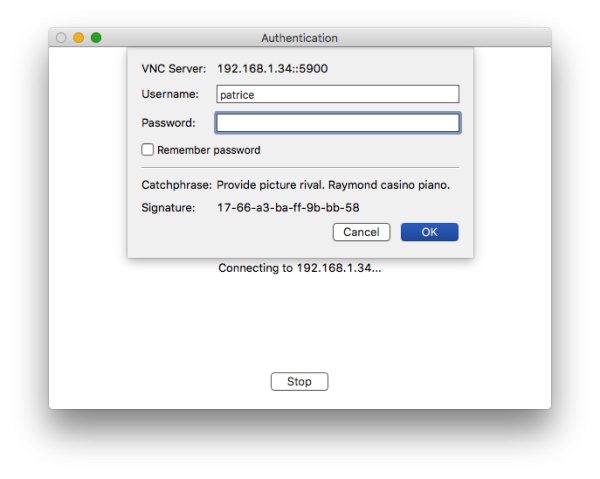This screenshot has width=600, height=479.
Task: Click the Signature label
Action: coord(168,207)
